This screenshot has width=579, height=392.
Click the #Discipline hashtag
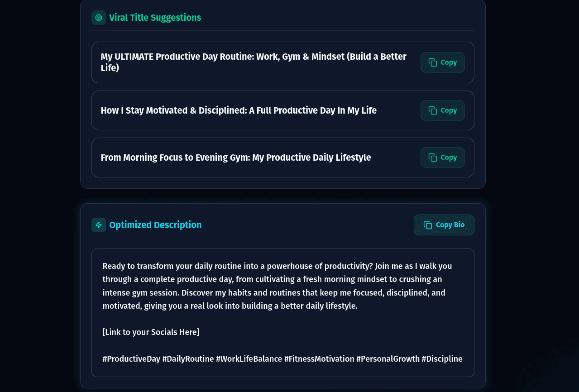[x=442, y=359]
